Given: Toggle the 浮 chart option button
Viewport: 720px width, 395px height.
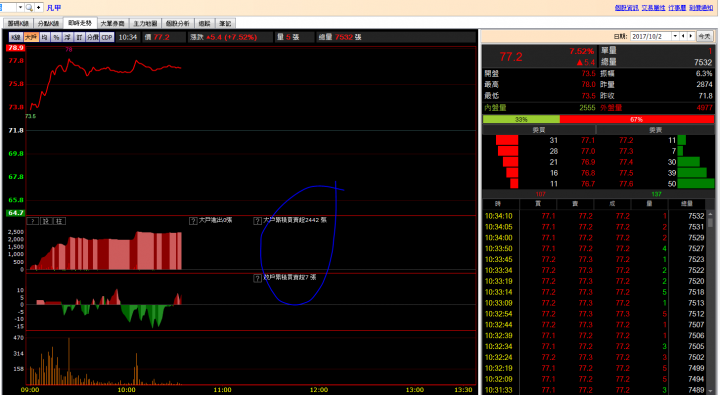Looking at the screenshot, I should pyautogui.click(x=68, y=37).
